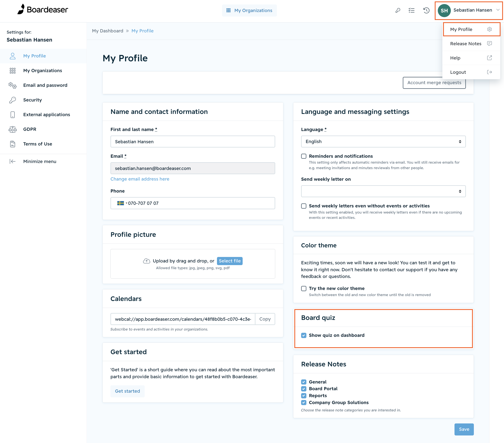Enable Try the new color theme

(x=304, y=288)
